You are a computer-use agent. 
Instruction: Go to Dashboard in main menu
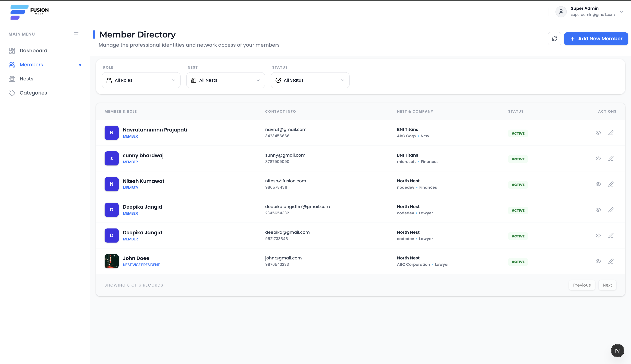tap(33, 51)
